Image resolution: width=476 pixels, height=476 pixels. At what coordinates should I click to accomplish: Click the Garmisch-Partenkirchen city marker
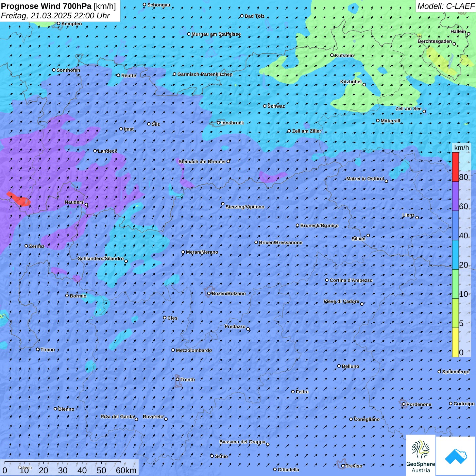point(174,74)
